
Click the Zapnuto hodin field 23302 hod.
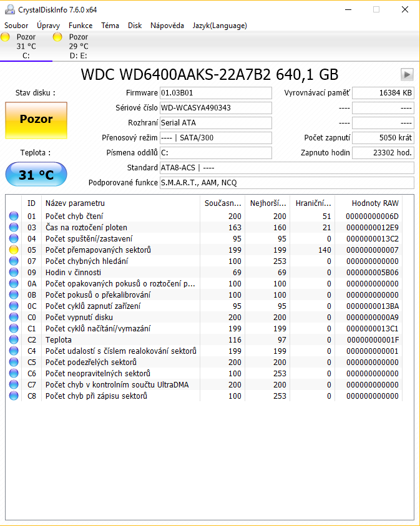pyautogui.click(x=383, y=153)
